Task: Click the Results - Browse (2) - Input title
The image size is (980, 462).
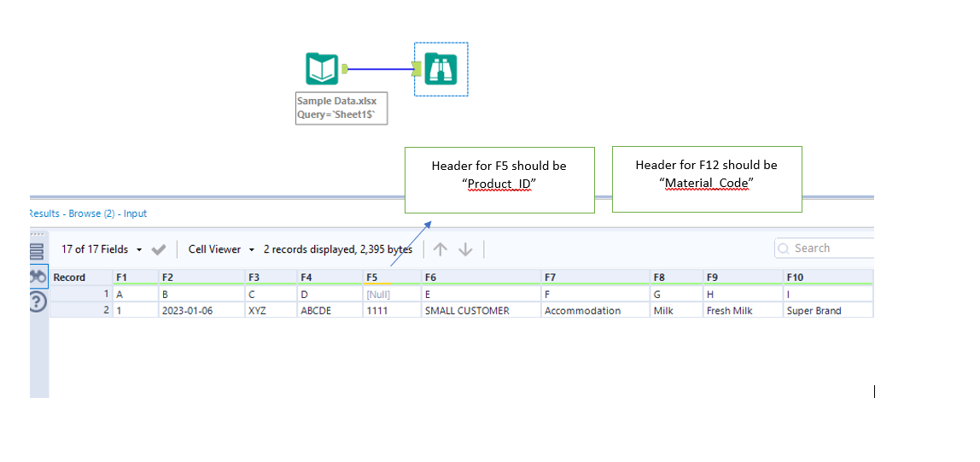Action: 88,213
